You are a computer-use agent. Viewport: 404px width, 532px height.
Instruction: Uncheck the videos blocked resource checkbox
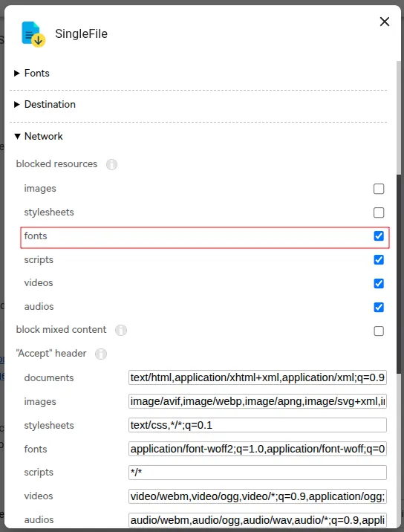tap(379, 283)
